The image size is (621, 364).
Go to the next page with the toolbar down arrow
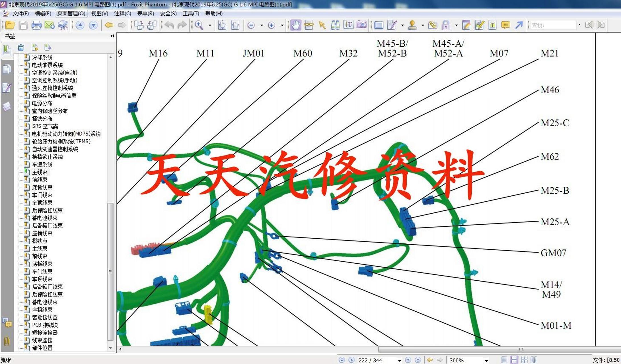pyautogui.click(x=93, y=25)
